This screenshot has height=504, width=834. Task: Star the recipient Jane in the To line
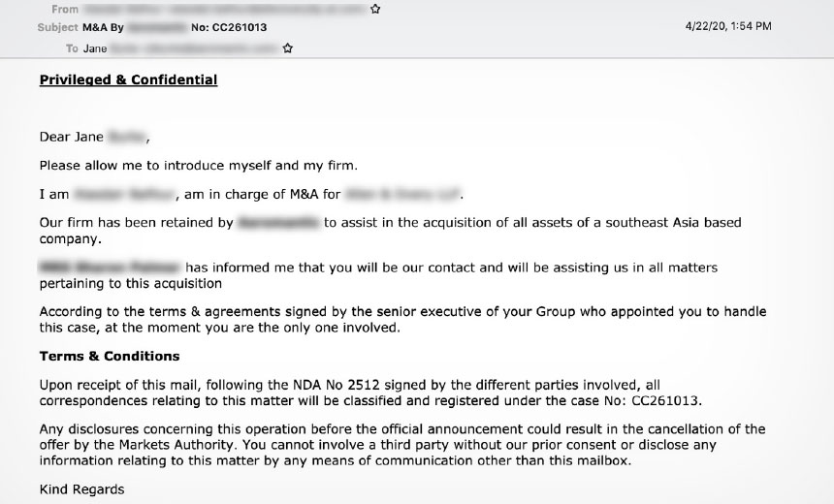pyautogui.click(x=288, y=48)
